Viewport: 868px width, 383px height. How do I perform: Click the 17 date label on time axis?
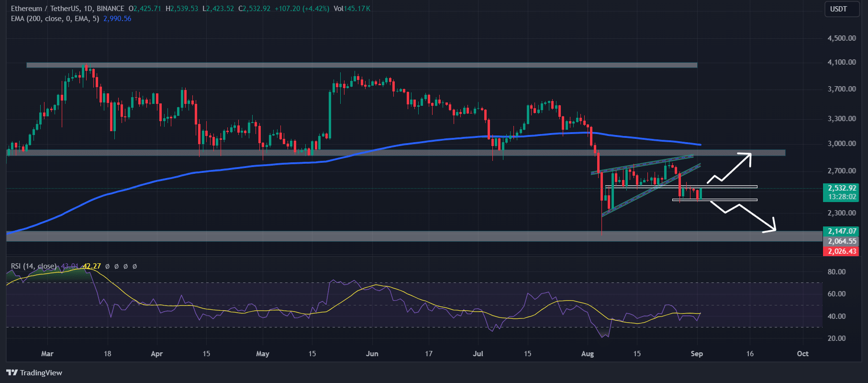(429, 354)
